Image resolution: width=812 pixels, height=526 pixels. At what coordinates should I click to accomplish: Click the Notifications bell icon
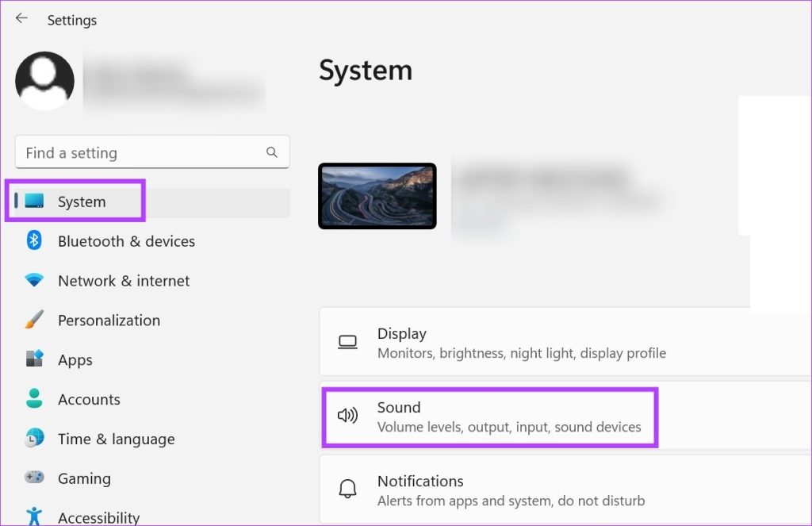347,489
